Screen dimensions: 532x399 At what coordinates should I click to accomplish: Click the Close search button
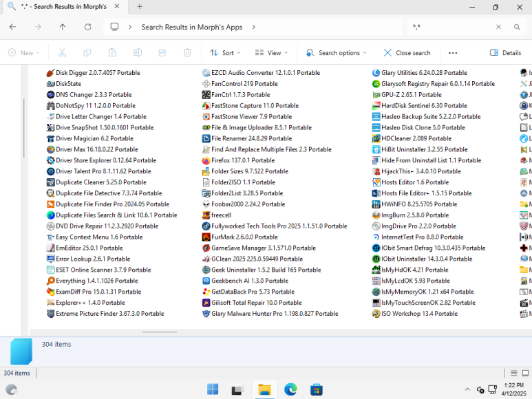coord(407,52)
